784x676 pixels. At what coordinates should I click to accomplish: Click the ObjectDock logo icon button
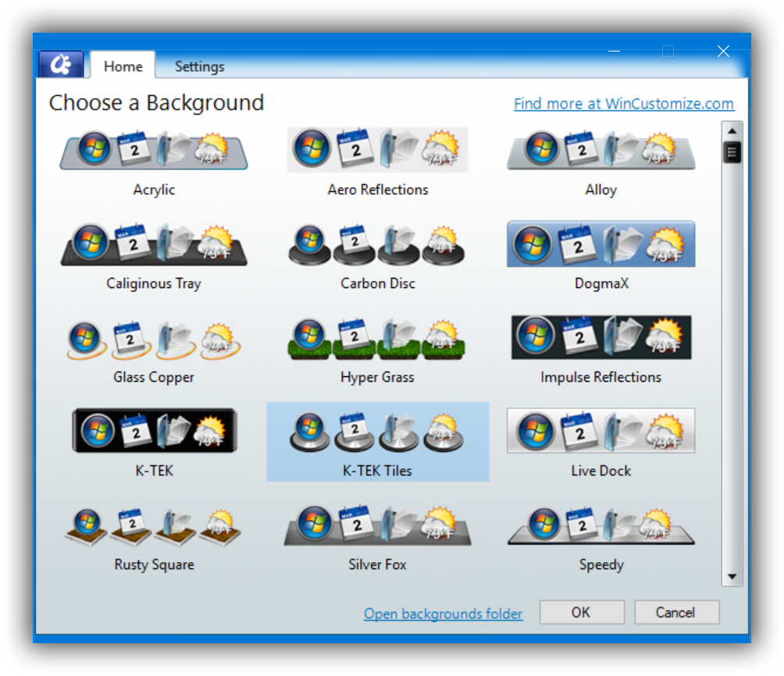61,66
